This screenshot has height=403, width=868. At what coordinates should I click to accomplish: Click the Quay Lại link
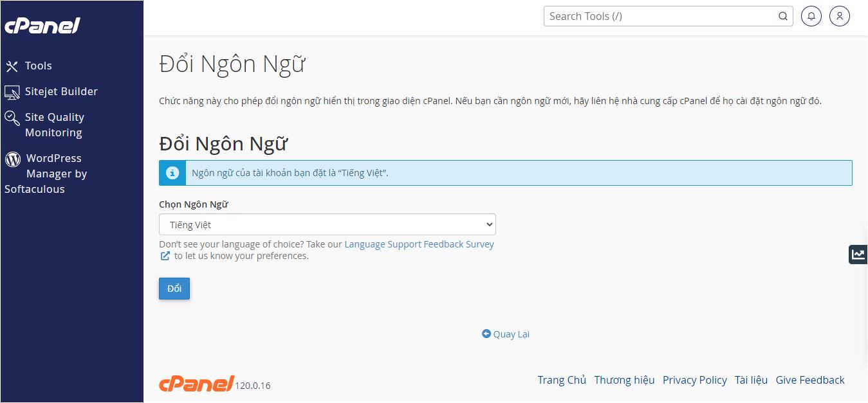pos(511,334)
